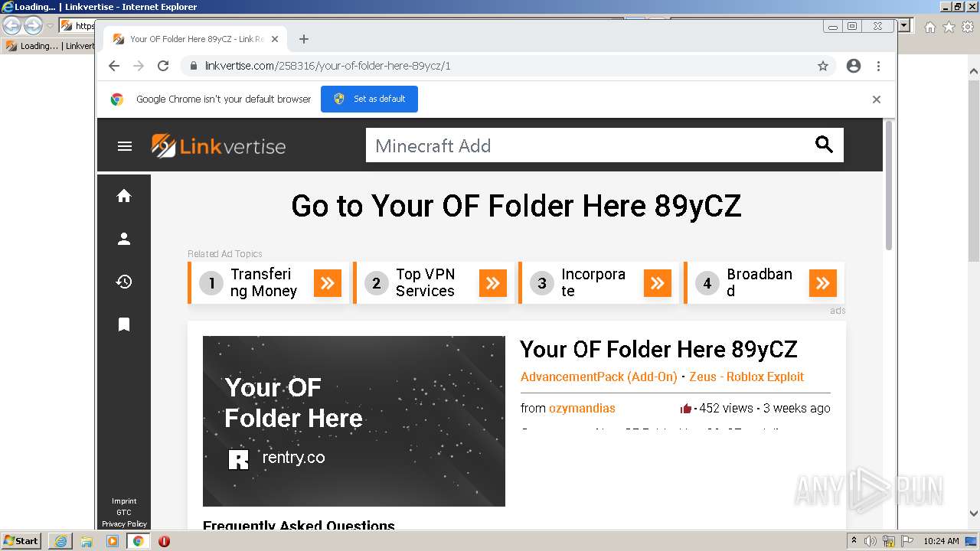The image size is (980, 551).
Task: Click the Frequently Asked Questions heading
Action: 299,526
